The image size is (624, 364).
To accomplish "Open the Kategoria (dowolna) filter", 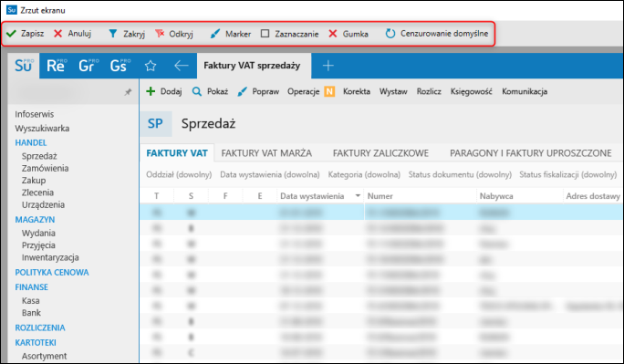I will 364,174.
